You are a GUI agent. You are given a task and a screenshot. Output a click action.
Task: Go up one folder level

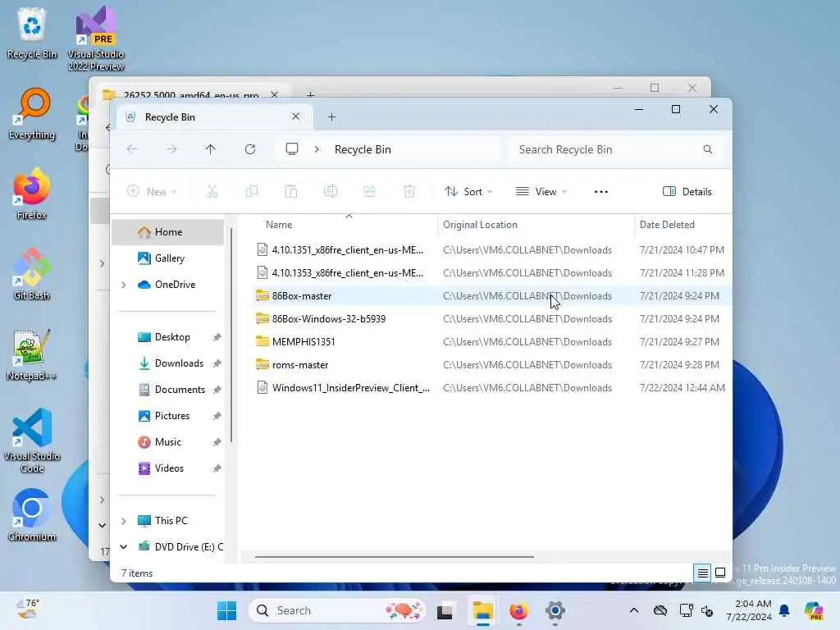[211, 149]
